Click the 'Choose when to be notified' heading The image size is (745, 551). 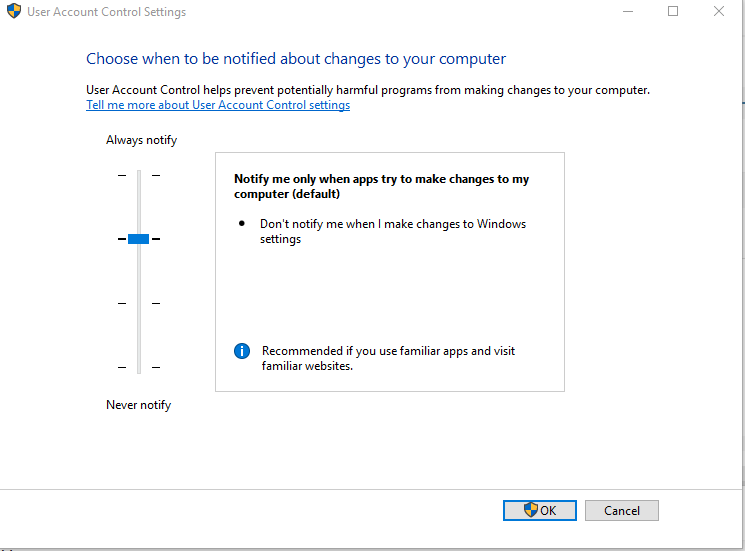point(296,59)
